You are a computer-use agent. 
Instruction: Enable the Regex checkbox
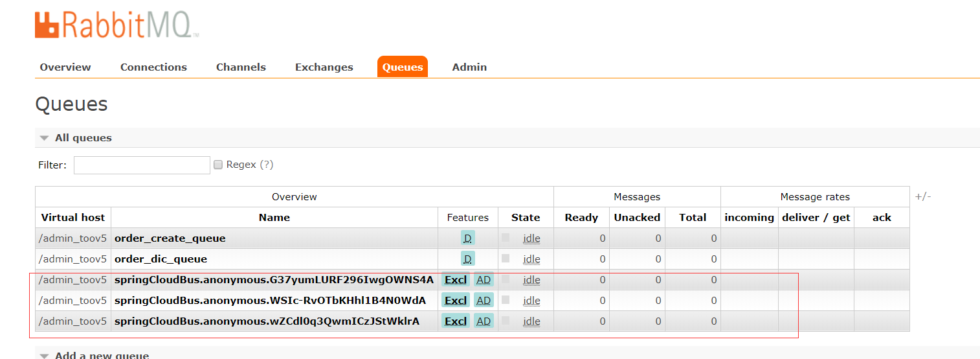[218, 165]
